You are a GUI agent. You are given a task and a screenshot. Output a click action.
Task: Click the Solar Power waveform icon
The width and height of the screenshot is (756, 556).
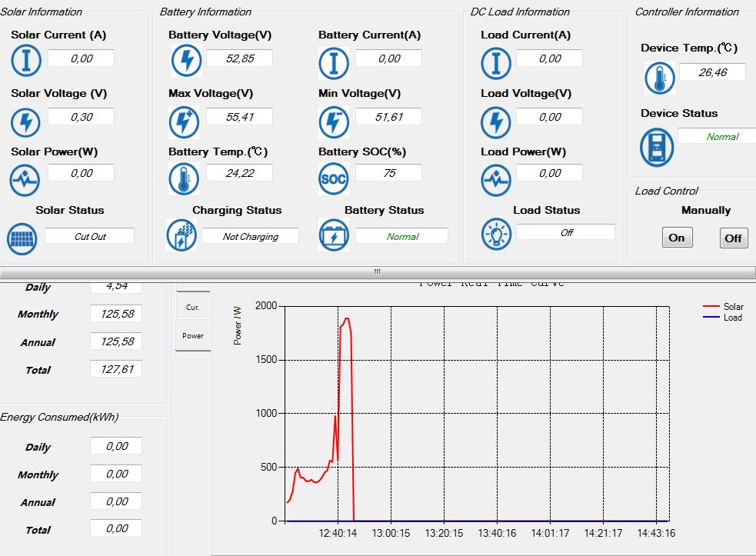coord(25,179)
